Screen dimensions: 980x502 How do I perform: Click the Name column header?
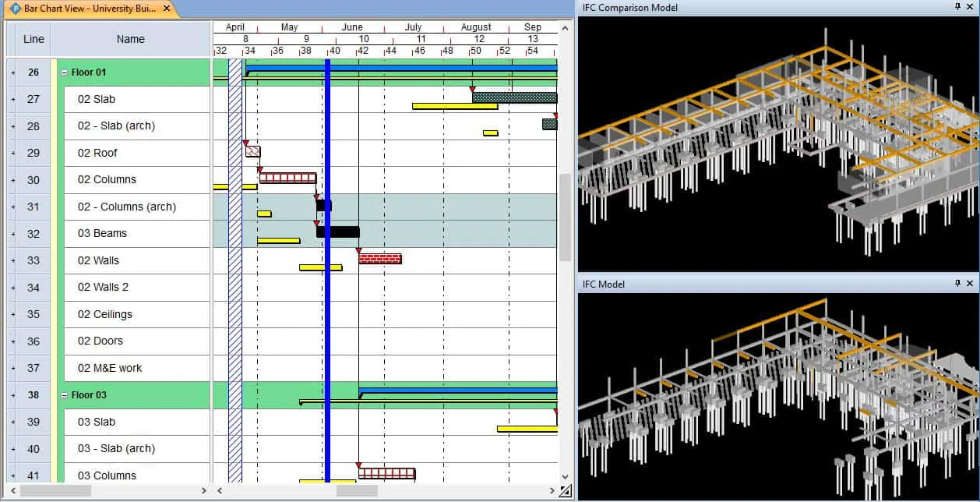130,39
